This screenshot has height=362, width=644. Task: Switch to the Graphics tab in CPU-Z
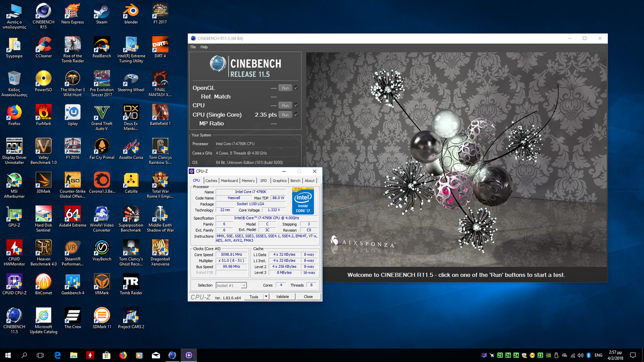280,180
